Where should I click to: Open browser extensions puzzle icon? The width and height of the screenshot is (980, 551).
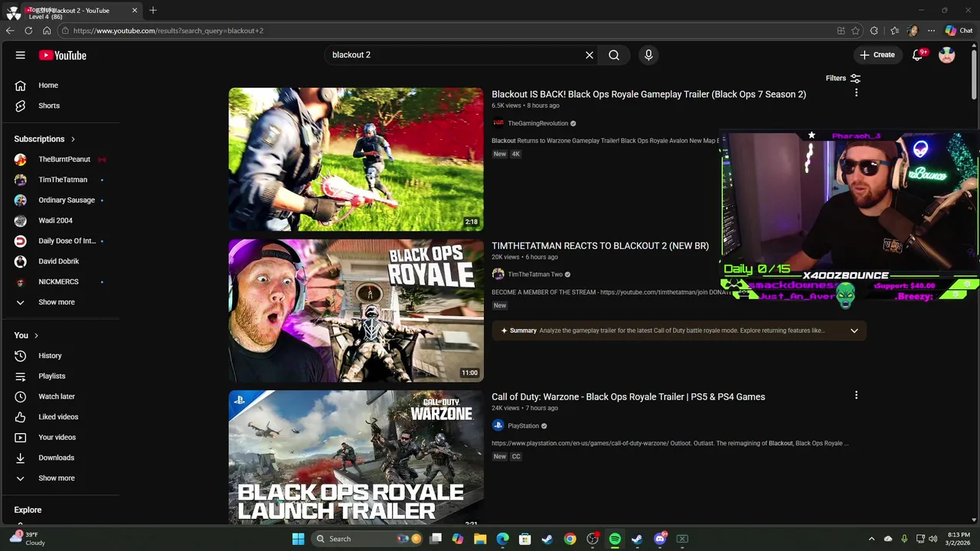[874, 31]
